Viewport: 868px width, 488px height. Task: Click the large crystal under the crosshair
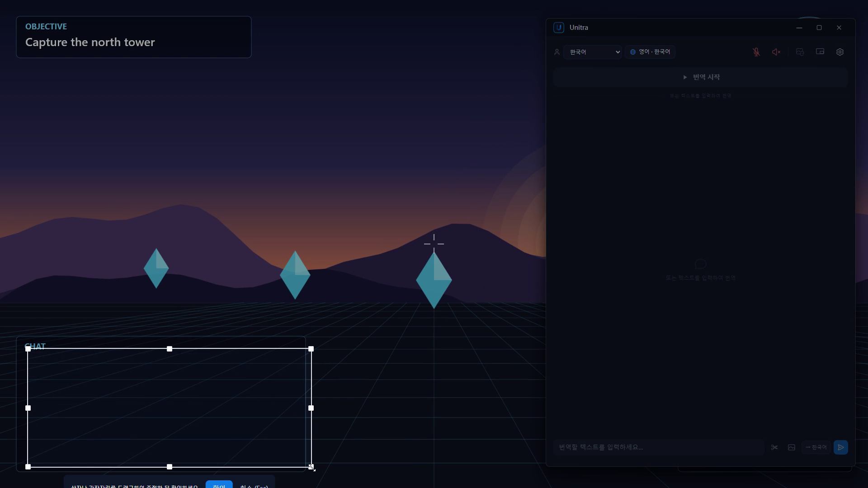pos(434,280)
